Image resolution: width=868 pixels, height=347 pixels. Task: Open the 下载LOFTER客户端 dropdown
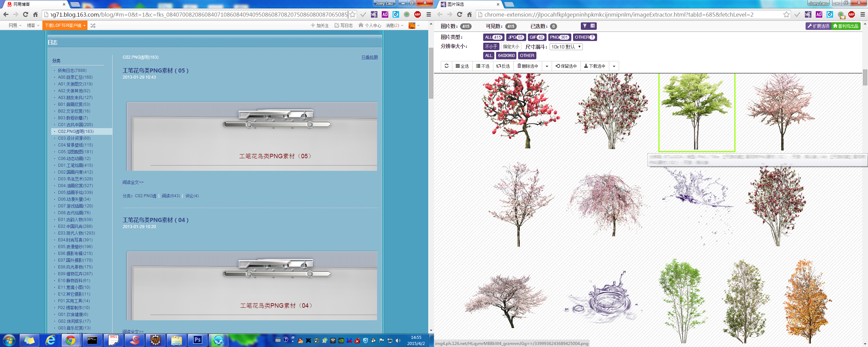(65, 25)
